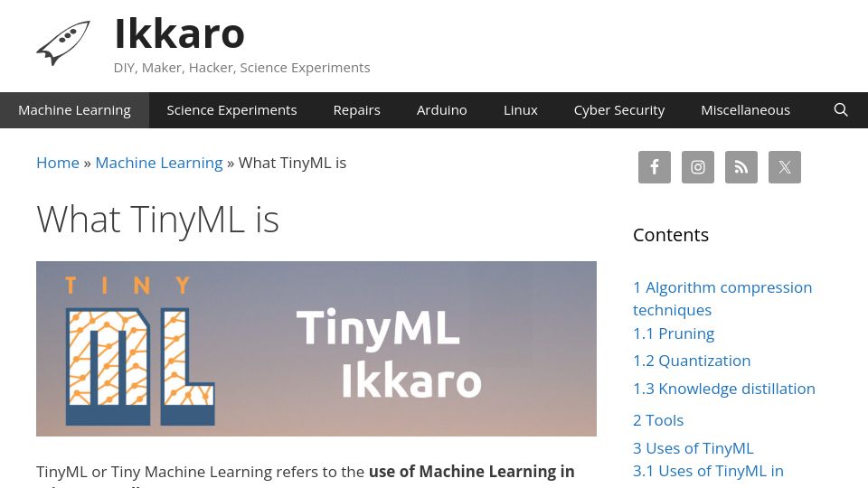Select Arduino in the navigation bar
Viewport: 868px width, 488px height.
coord(442,110)
